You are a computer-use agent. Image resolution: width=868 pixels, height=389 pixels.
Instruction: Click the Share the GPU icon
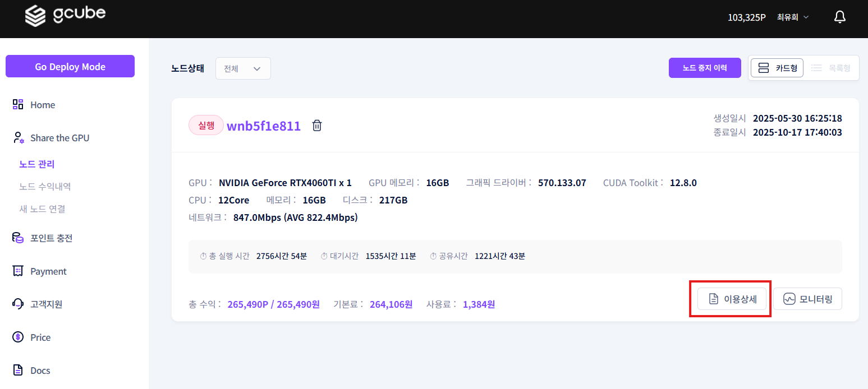[x=18, y=138]
